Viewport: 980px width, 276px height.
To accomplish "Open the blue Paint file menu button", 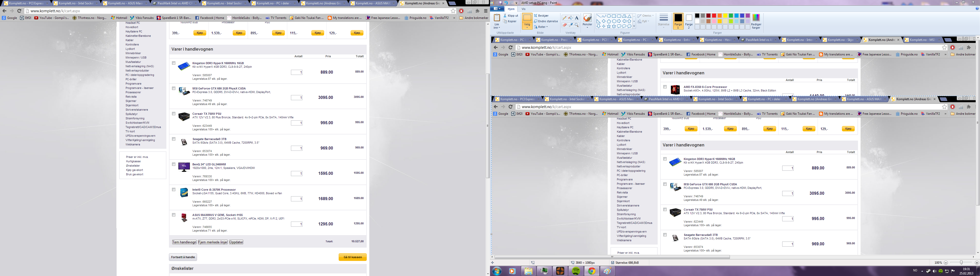I will click(497, 9).
